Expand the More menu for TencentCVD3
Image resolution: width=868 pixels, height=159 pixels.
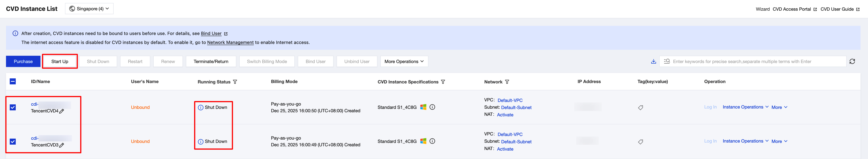click(x=779, y=142)
